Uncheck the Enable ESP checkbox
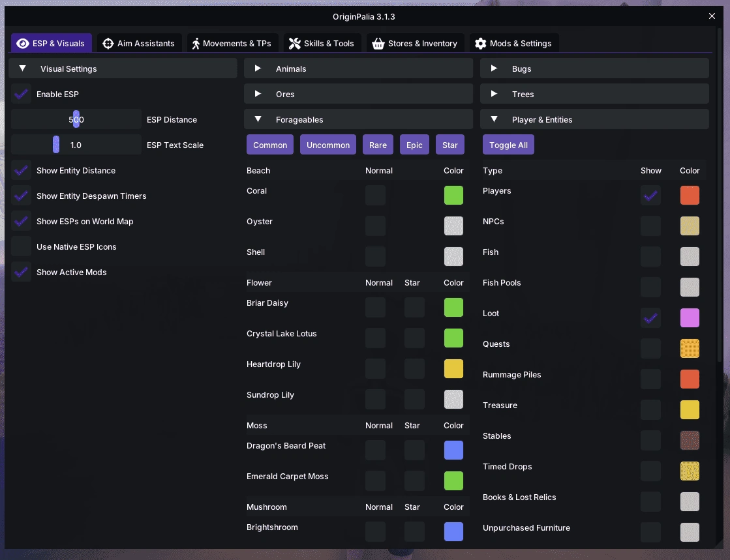The height and width of the screenshot is (560, 730). [22, 94]
